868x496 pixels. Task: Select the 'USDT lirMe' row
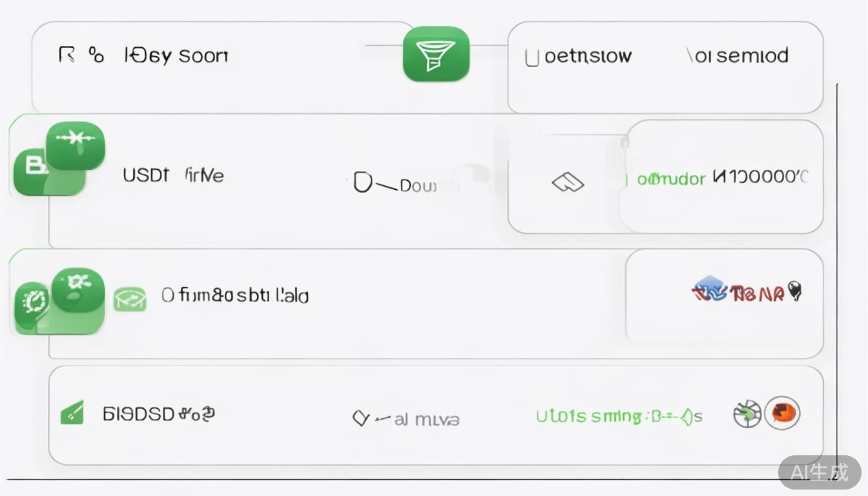coord(173,175)
